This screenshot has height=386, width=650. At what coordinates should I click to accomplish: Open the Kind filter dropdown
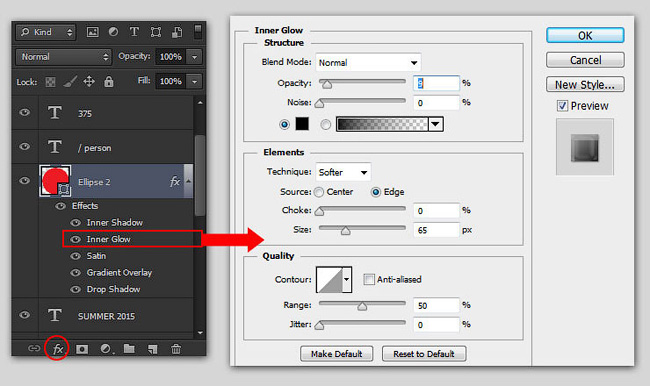click(x=46, y=32)
